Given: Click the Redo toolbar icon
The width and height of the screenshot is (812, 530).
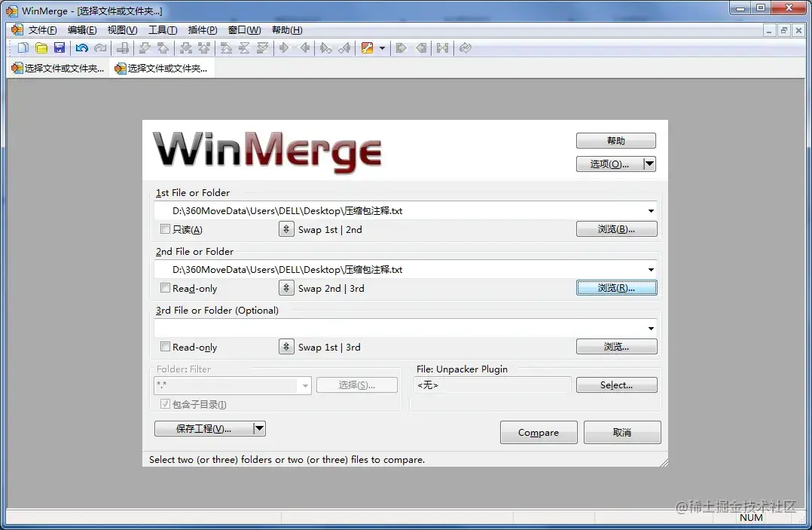Looking at the screenshot, I should pos(100,48).
